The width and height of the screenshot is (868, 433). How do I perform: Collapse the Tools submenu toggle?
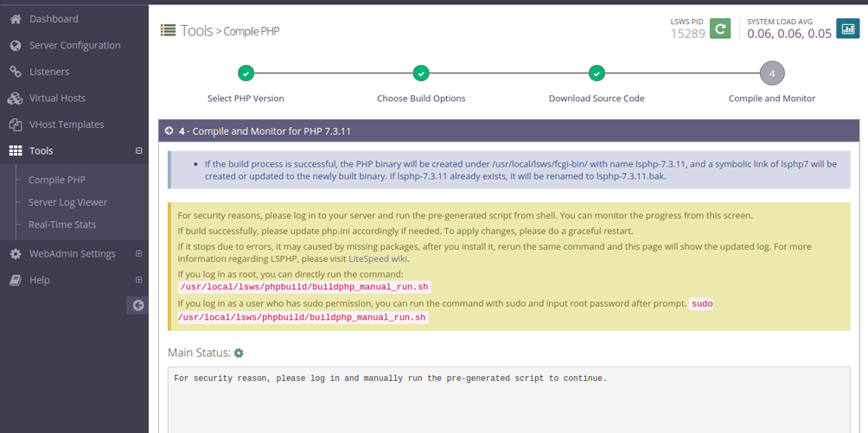(139, 150)
